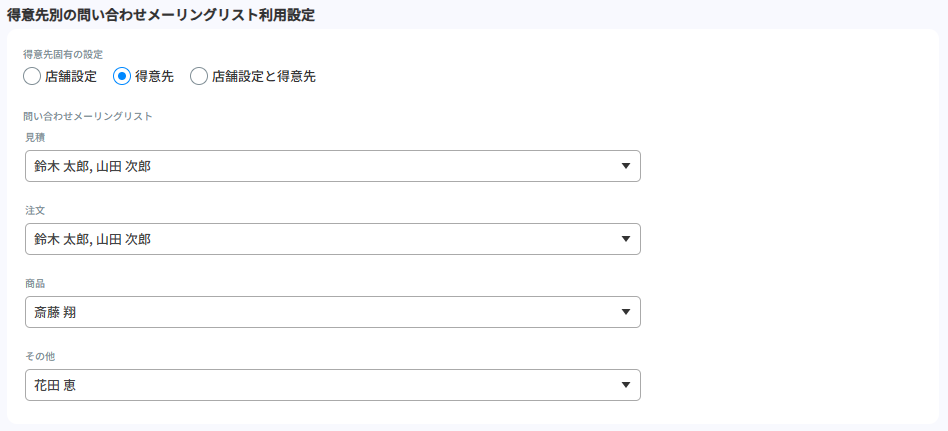948x431 pixels.
Task: Choose the 店舗設定と得意先 radio option
Action: pyautogui.click(x=199, y=76)
